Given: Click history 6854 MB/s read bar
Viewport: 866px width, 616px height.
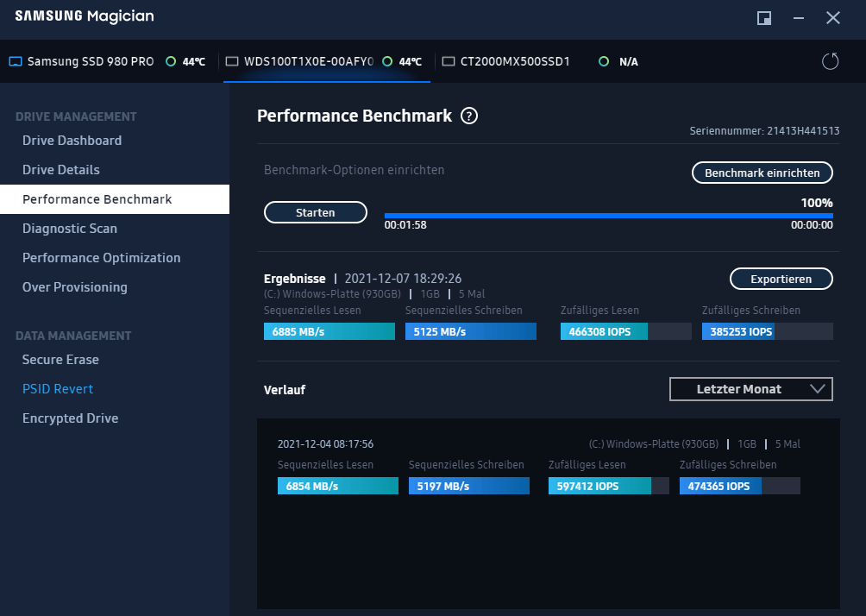Looking at the screenshot, I should pyautogui.click(x=338, y=486).
